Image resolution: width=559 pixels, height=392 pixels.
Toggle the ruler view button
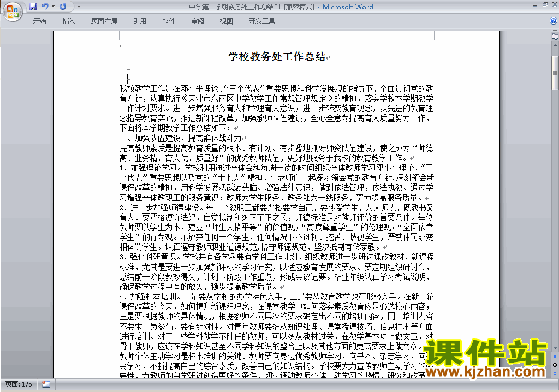click(555, 36)
